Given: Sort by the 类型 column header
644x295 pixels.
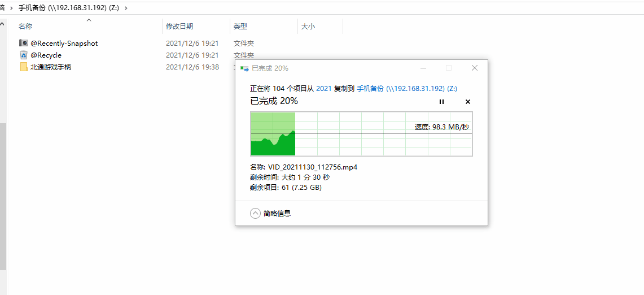Looking at the screenshot, I should pyautogui.click(x=240, y=26).
